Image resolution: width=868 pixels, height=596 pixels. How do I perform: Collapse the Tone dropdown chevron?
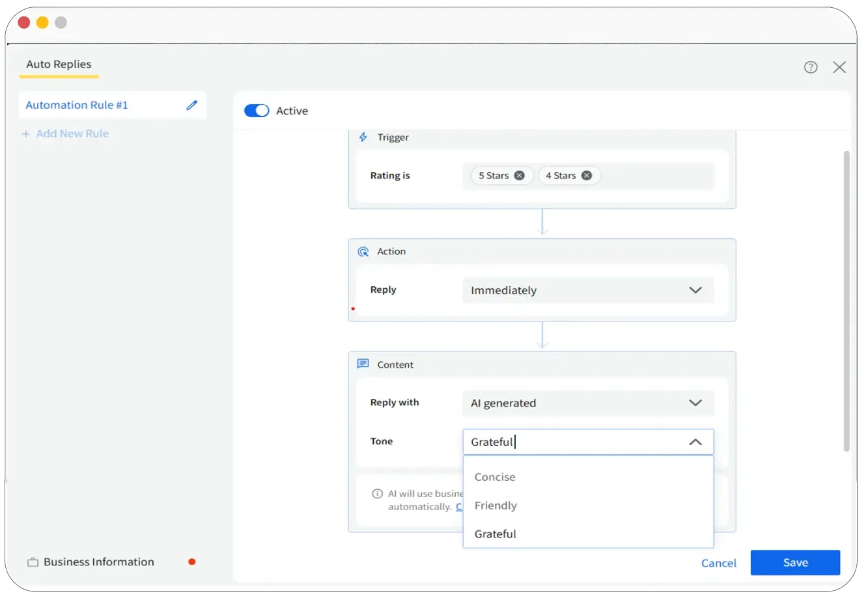(x=695, y=442)
